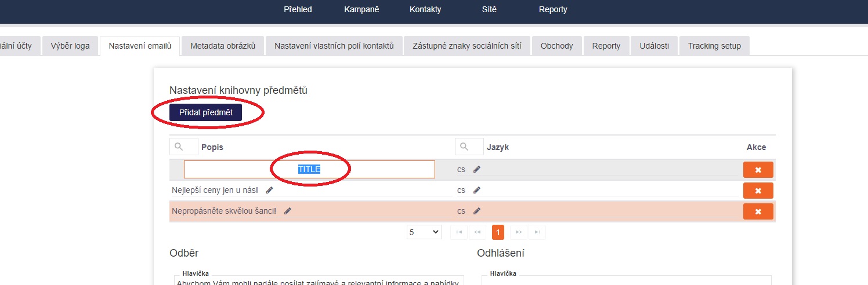Screen dimensions: 868x285
Task: Open the Tracking setup tab
Action: [x=714, y=46]
